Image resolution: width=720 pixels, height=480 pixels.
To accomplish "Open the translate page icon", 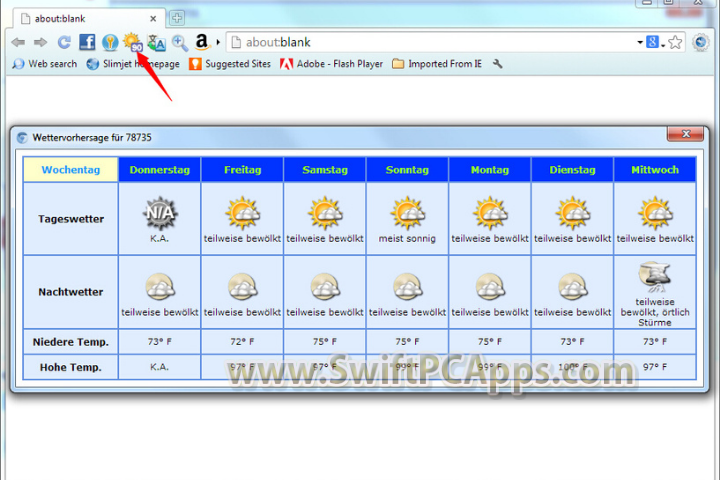I will pos(156,42).
